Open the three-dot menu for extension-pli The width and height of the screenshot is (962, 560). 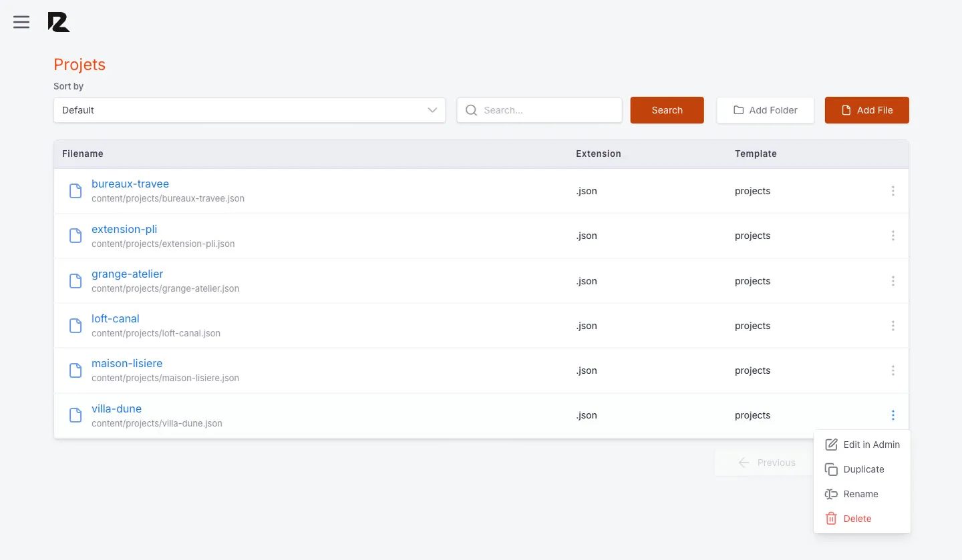(x=893, y=236)
